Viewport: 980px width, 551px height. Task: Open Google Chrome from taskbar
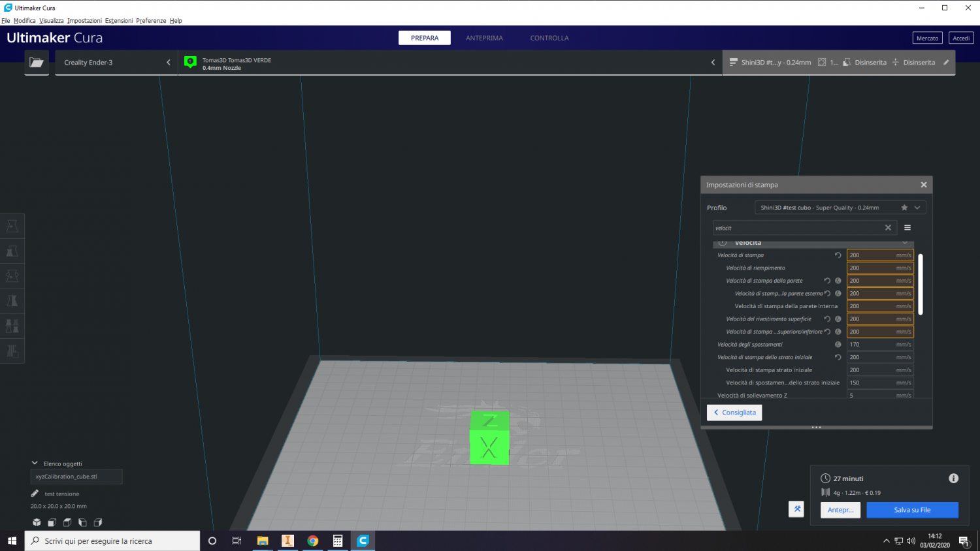(313, 541)
